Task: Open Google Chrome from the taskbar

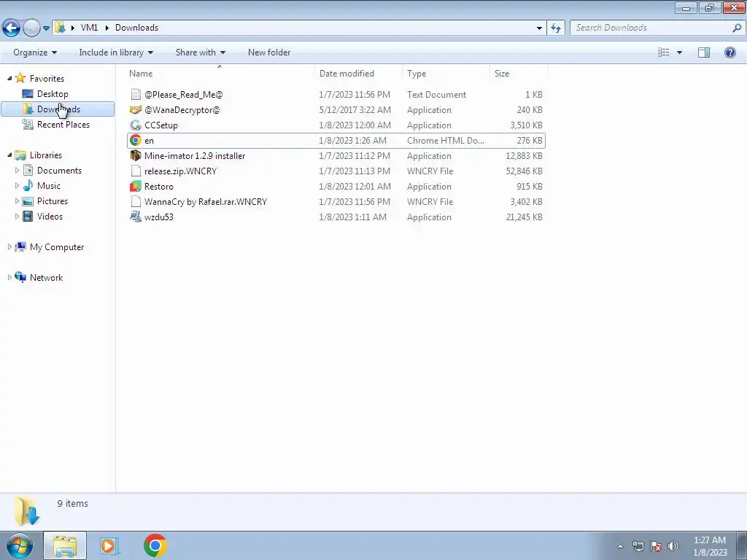Action: click(x=155, y=545)
